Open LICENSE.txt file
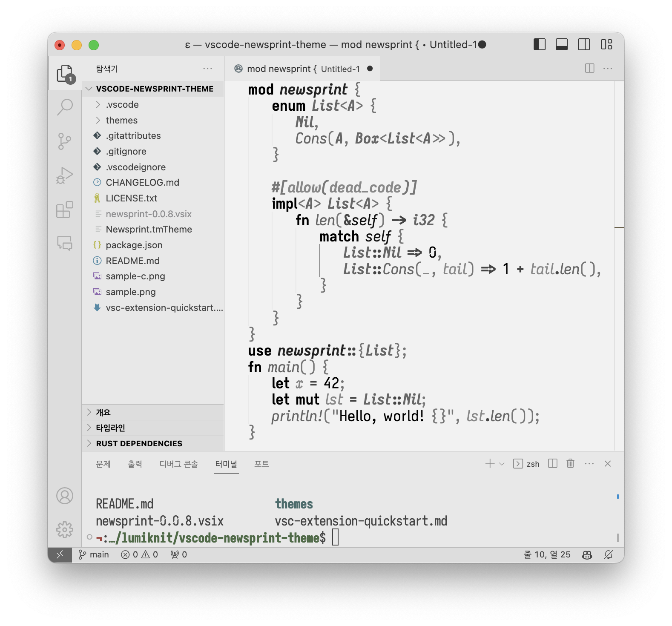Image resolution: width=672 pixels, height=626 pixels. [x=153, y=198]
